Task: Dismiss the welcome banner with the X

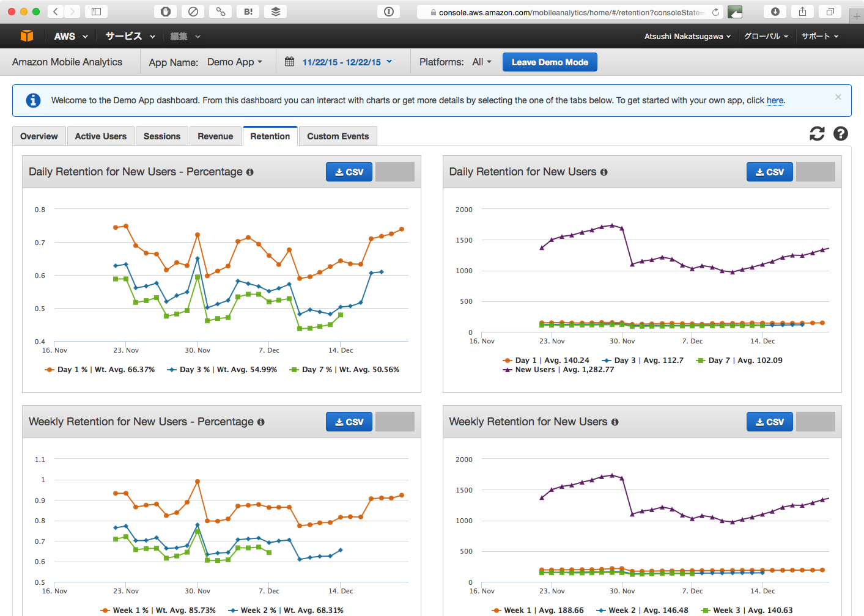Action: 838,97
